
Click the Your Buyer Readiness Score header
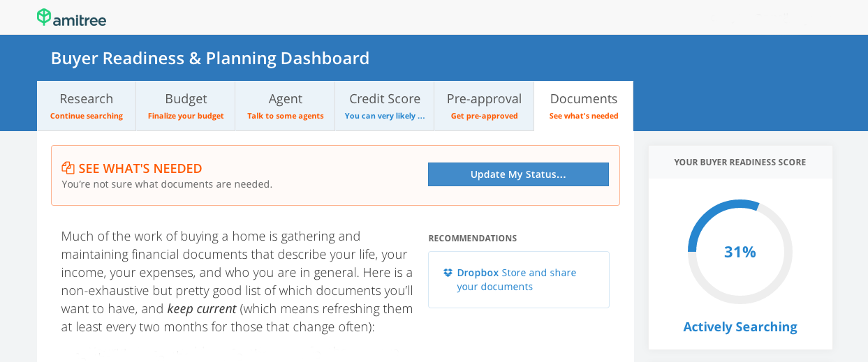(x=740, y=162)
